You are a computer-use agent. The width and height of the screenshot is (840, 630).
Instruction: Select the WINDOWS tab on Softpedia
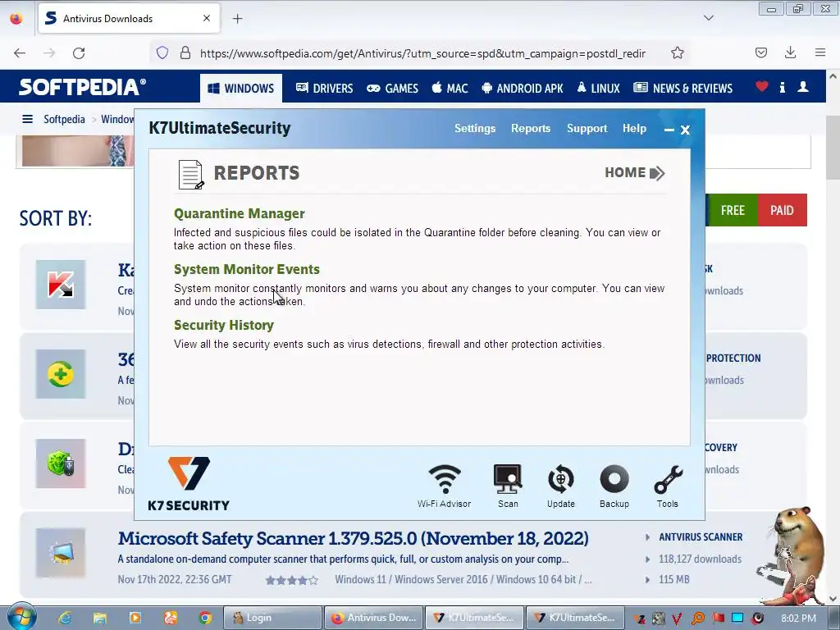pyautogui.click(x=241, y=89)
